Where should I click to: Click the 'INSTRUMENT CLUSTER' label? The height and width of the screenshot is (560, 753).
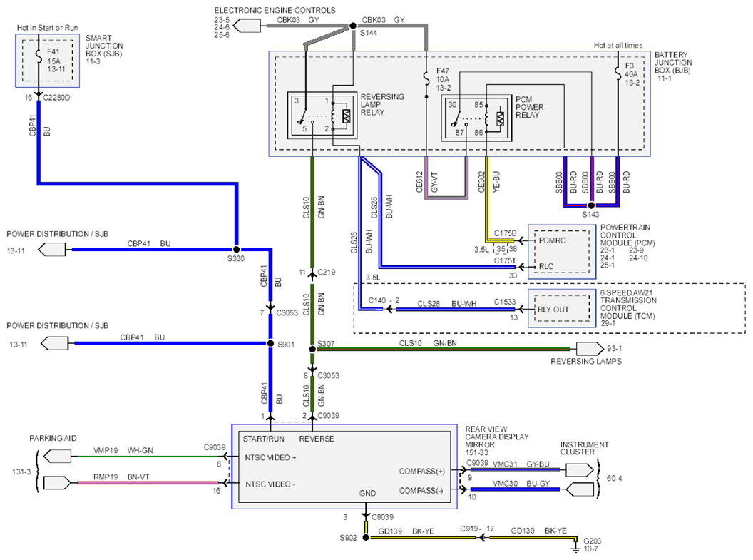(585, 448)
